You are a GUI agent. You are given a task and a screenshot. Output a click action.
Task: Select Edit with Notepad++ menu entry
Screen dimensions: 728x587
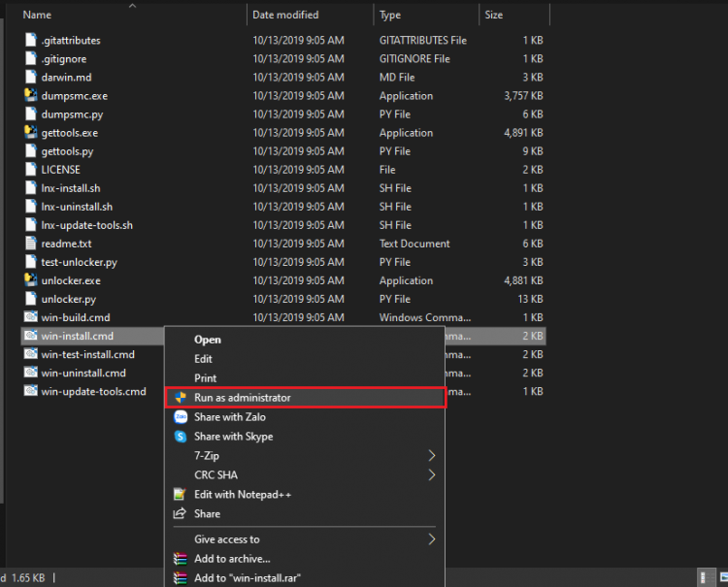click(243, 494)
